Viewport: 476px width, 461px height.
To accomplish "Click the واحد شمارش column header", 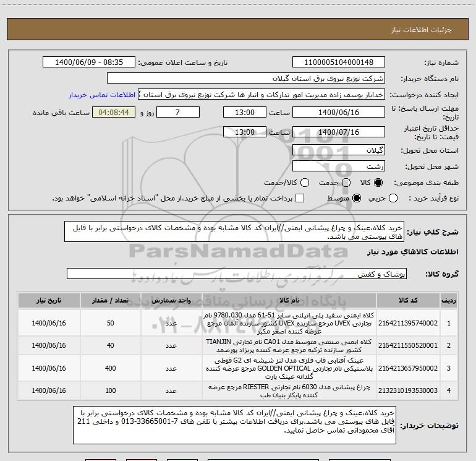I will tap(171, 300).
